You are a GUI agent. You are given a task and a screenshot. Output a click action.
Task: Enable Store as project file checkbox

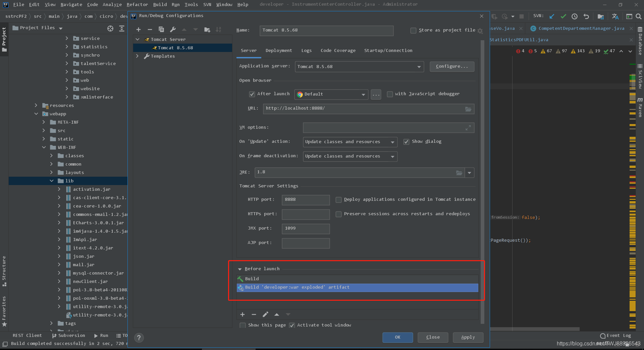tap(413, 31)
